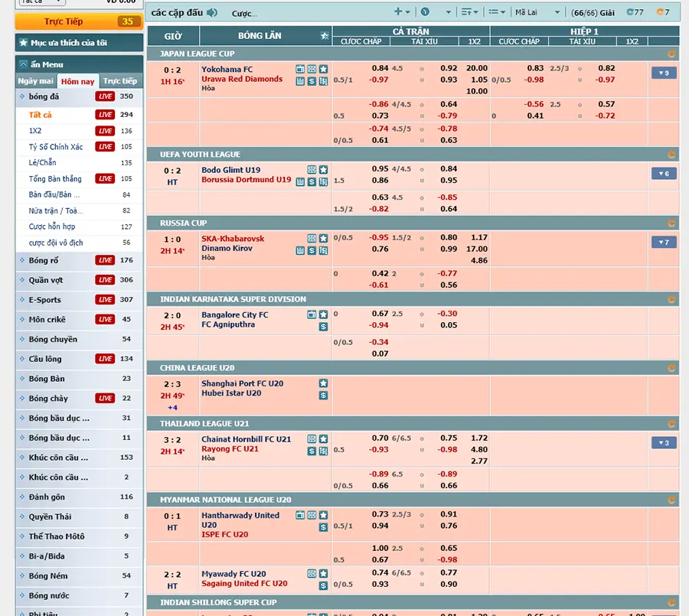The image size is (689, 616).
Task: Open TV stream icon for Bangalore City FC
Action: click(x=312, y=315)
